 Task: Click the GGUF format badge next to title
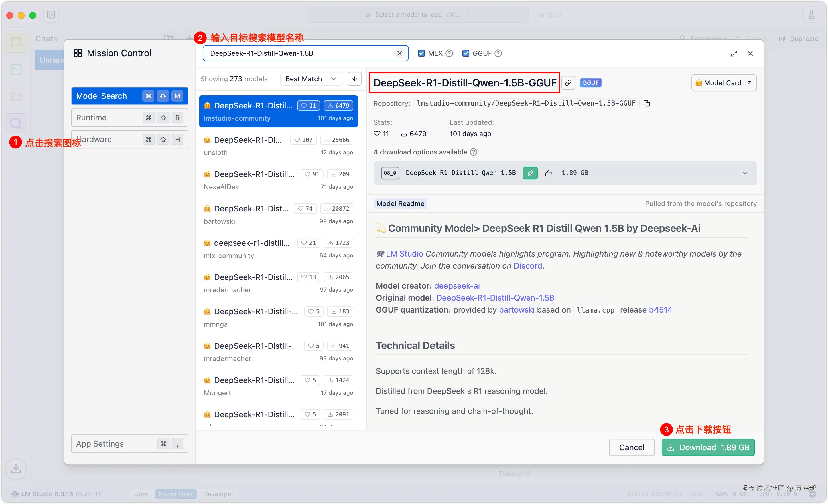coord(590,83)
